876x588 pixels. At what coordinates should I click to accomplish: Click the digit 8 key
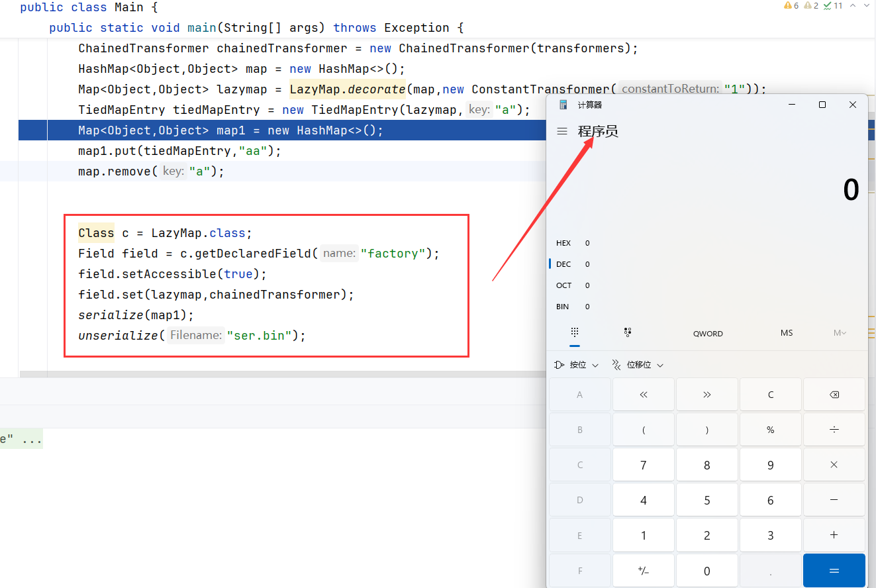pos(707,465)
